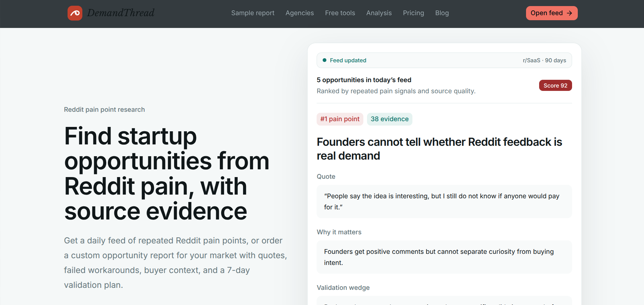Select the #1 pain point tag
Image resolution: width=644 pixels, height=305 pixels.
click(340, 119)
